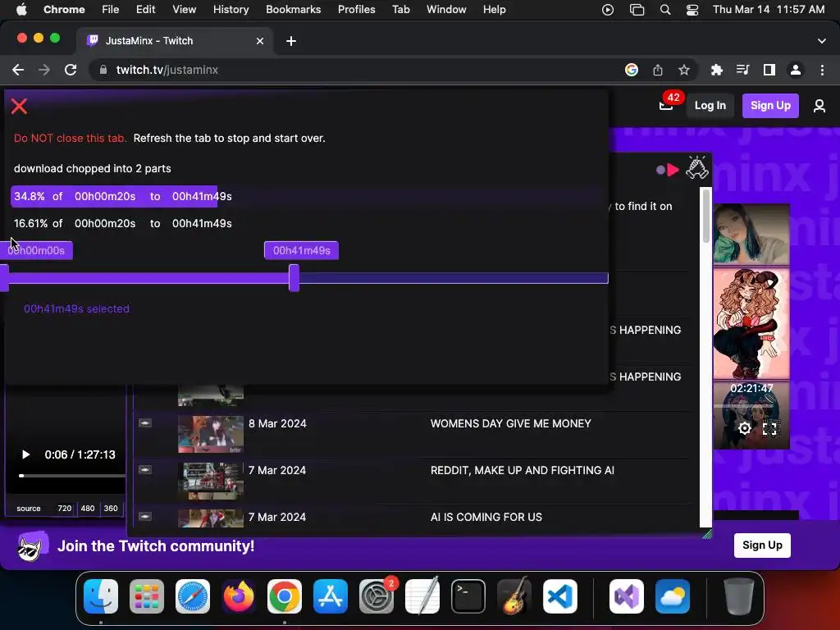Open the View menu
Screen dimensions: 840x630
(x=184, y=10)
